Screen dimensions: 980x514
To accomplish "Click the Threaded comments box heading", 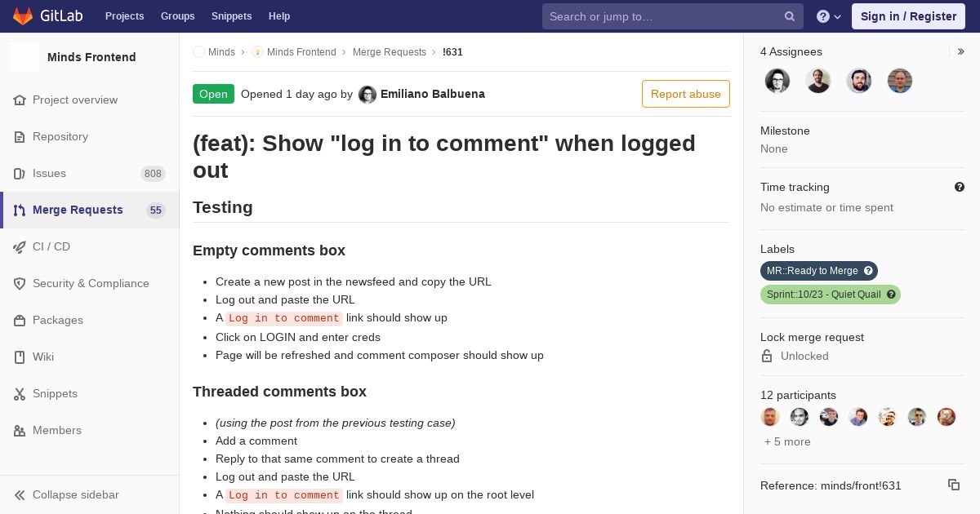I will click(279, 392).
